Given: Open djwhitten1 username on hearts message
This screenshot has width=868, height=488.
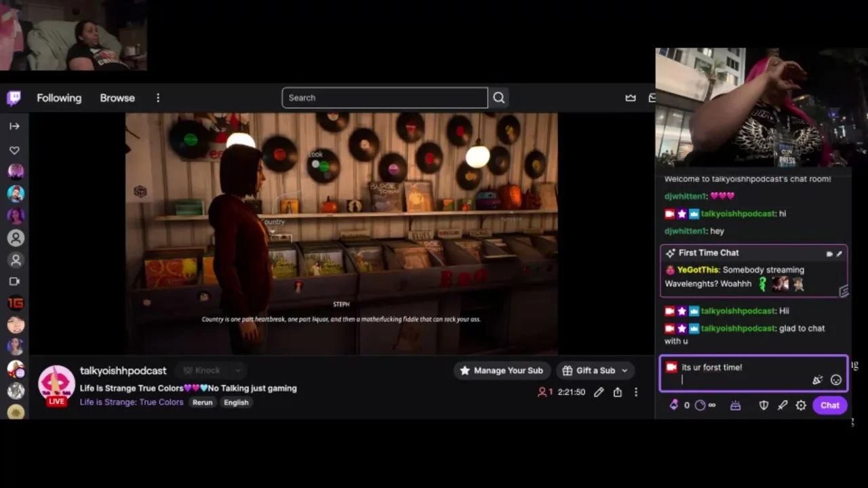Looking at the screenshot, I should 686,196.
